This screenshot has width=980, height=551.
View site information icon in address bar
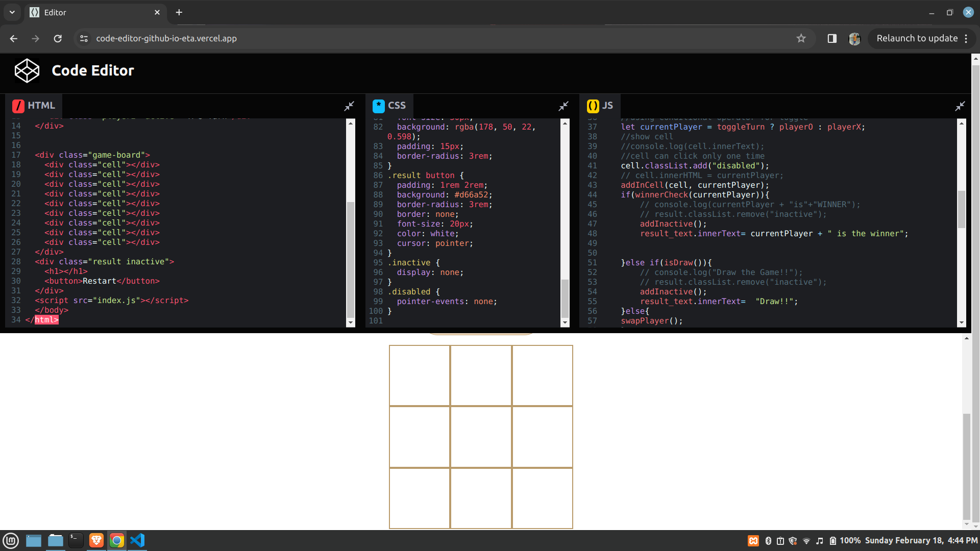pyautogui.click(x=84, y=38)
